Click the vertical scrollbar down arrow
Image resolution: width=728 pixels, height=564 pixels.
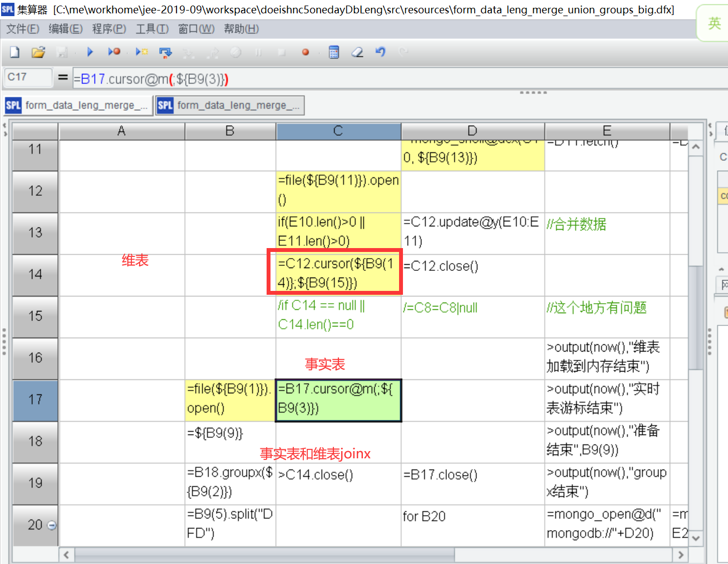(695, 538)
